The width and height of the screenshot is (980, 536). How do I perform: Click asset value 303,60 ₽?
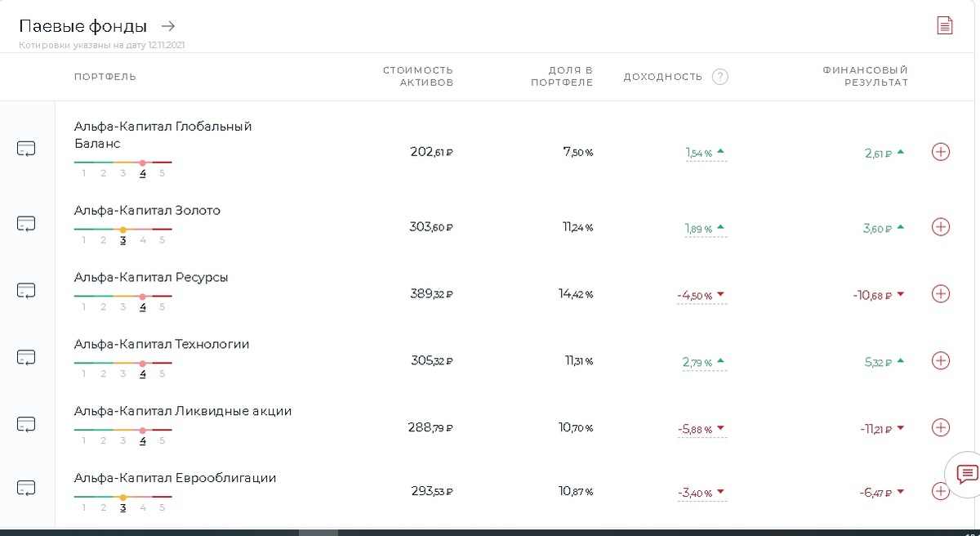431,227
